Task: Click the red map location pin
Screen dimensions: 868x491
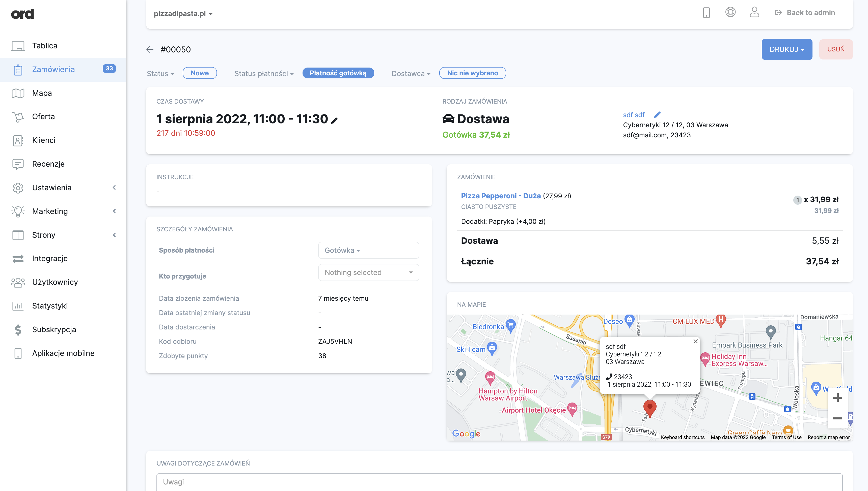Action: 650,407
